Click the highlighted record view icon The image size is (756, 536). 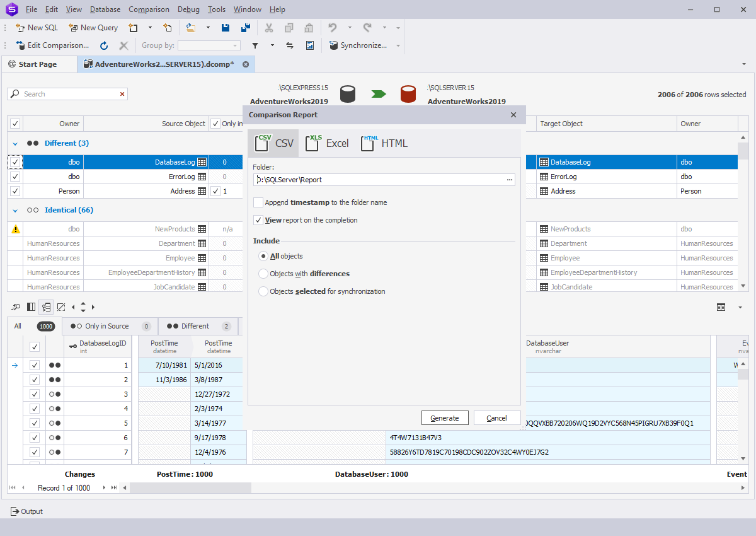[46, 307]
